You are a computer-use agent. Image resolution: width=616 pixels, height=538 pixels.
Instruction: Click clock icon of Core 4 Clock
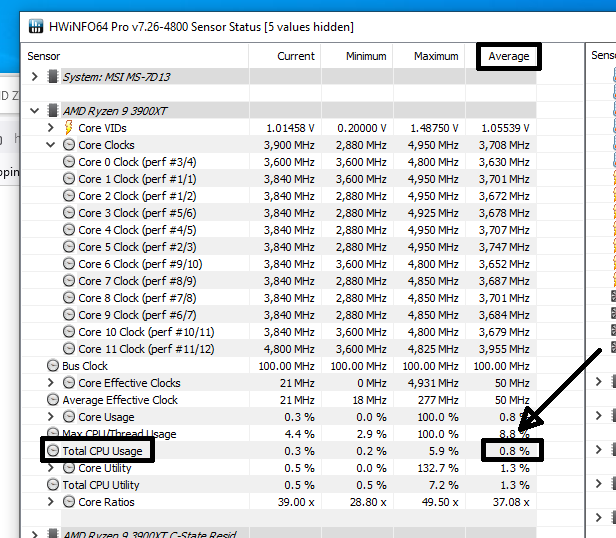[69, 230]
